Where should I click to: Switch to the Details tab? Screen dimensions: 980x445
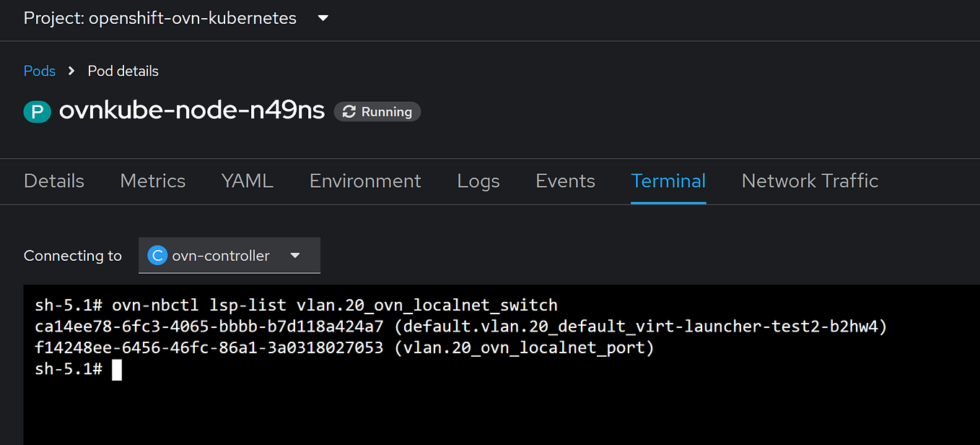[x=53, y=181]
